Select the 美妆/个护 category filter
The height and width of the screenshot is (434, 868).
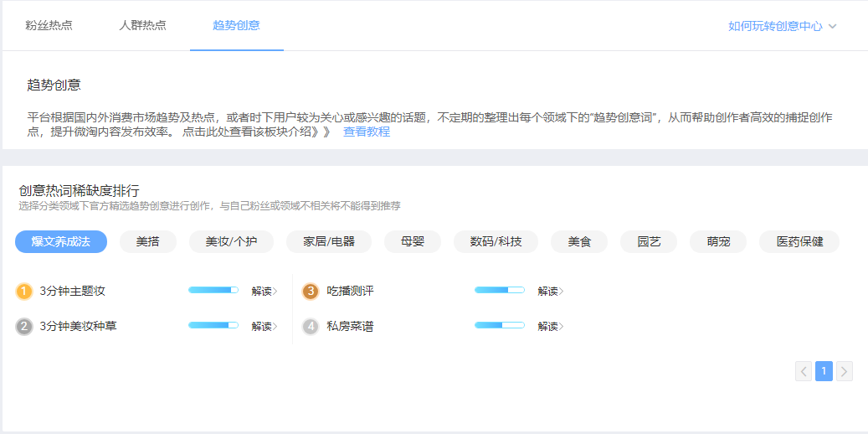tap(231, 242)
